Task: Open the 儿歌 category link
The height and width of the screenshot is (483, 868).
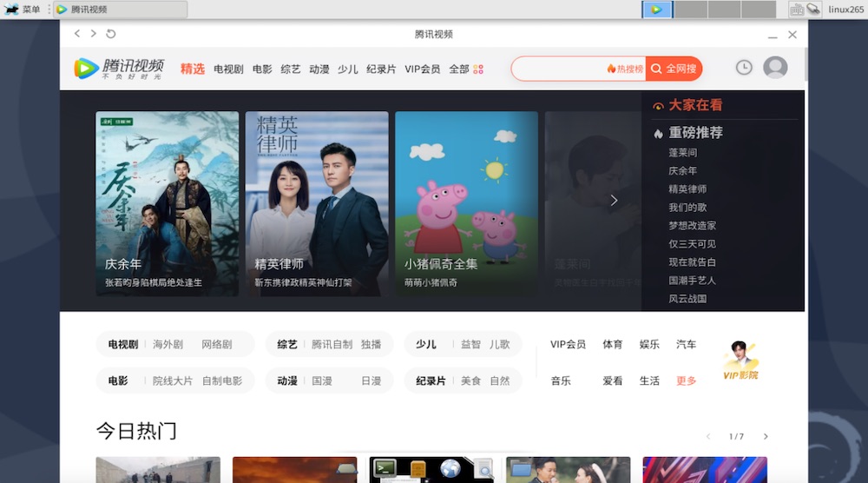Action: pos(499,345)
